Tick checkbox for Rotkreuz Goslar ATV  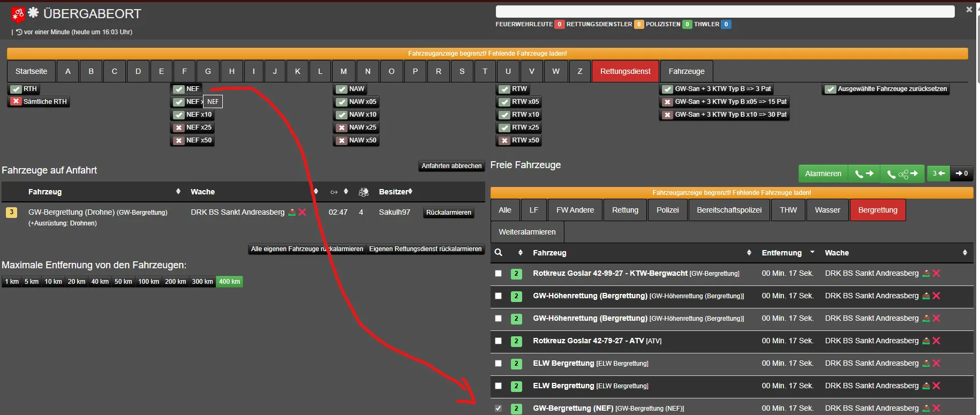click(x=499, y=341)
